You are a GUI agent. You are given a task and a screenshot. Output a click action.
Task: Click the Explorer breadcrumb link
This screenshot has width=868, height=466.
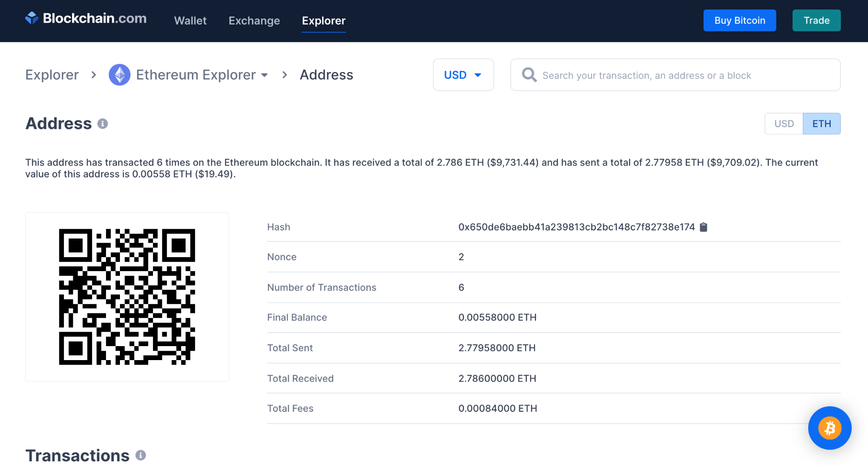(x=52, y=75)
